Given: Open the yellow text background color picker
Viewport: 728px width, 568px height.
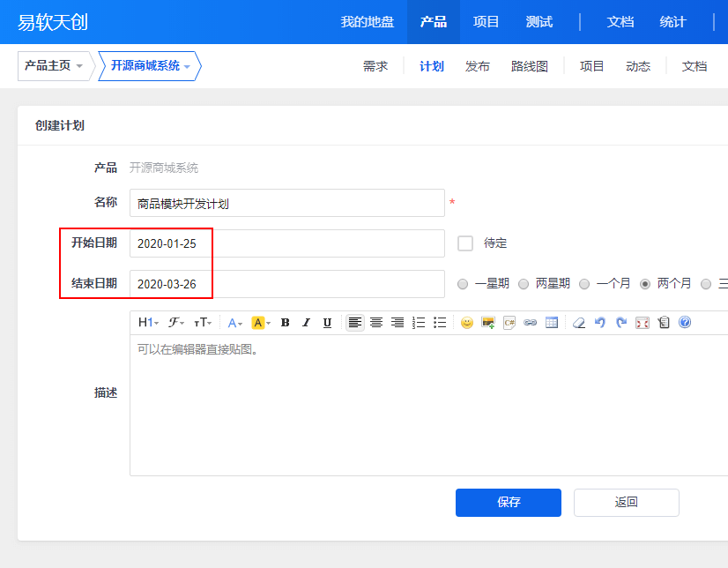Looking at the screenshot, I should 261,323.
